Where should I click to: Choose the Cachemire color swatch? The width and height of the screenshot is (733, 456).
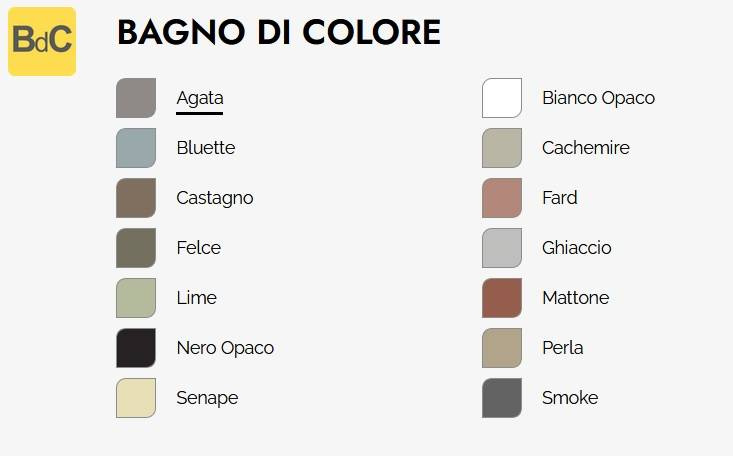coord(502,148)
